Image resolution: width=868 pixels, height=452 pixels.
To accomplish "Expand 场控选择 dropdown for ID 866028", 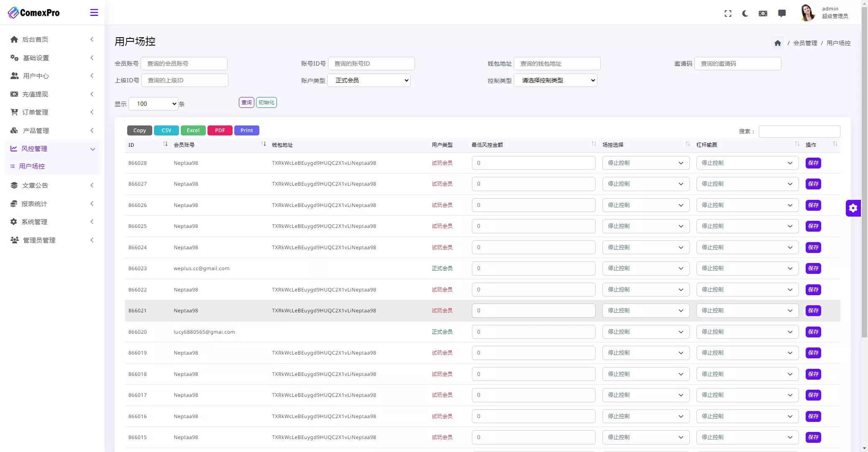I will point(645,163).
